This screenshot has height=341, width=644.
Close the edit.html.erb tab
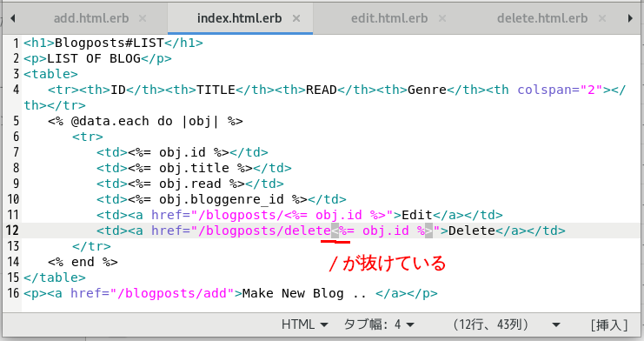click(x=442, y=18)
